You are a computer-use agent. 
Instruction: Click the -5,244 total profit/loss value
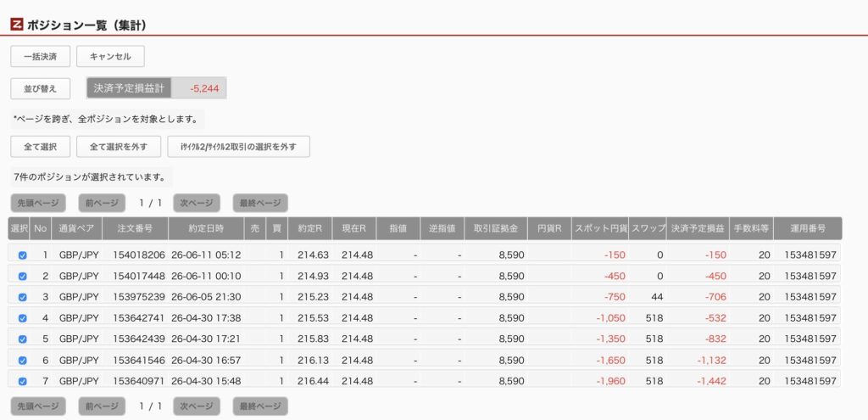(x=204, y=88)
